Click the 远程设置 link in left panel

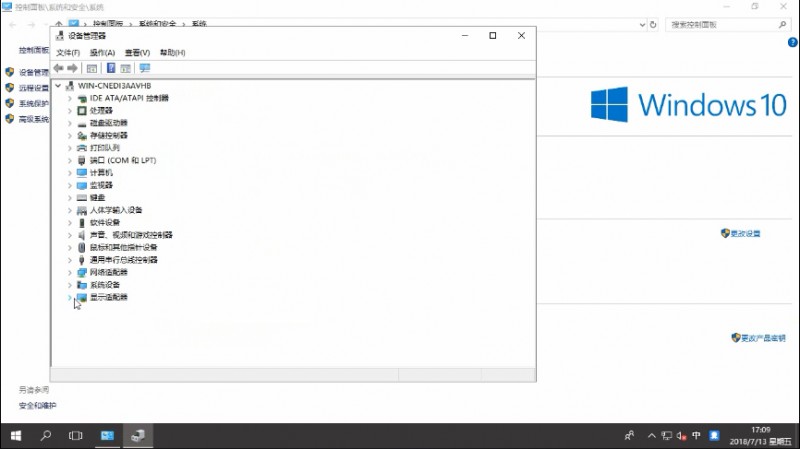34,88
